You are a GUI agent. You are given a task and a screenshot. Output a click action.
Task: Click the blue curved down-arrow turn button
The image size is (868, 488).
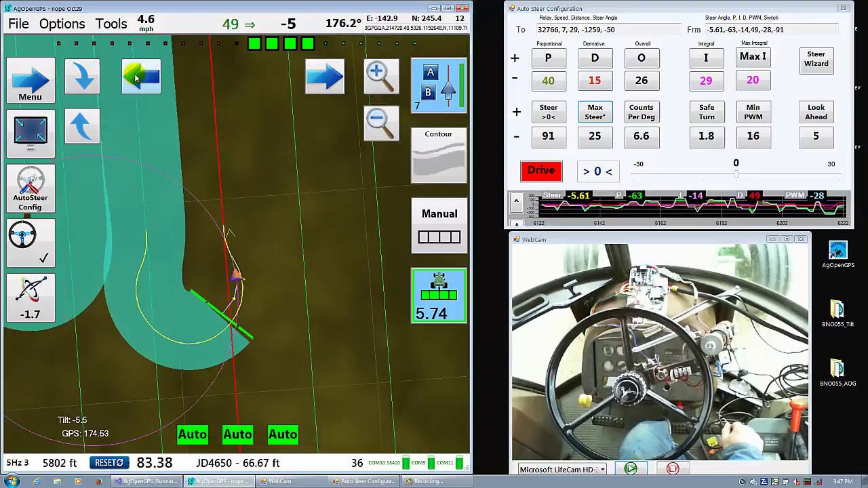[x=82, y=77]
